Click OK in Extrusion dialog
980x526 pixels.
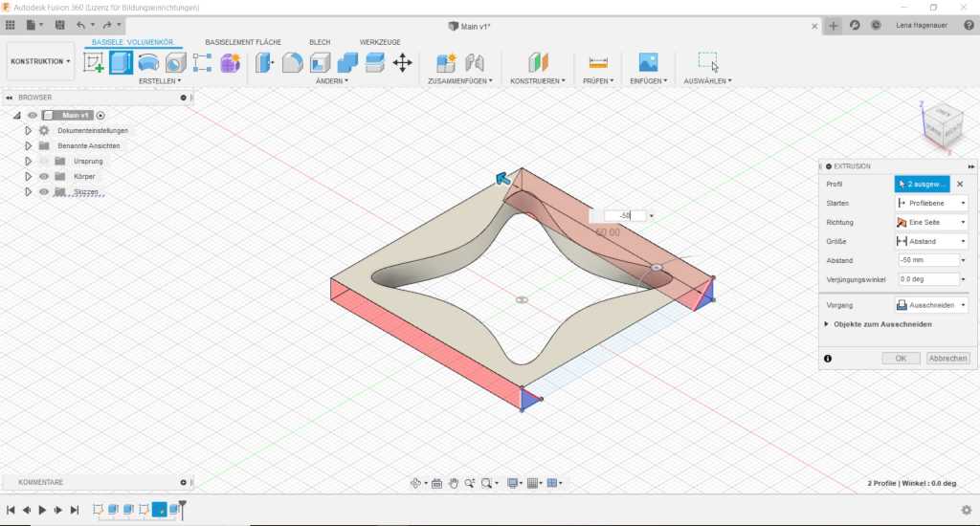point(901,358)
